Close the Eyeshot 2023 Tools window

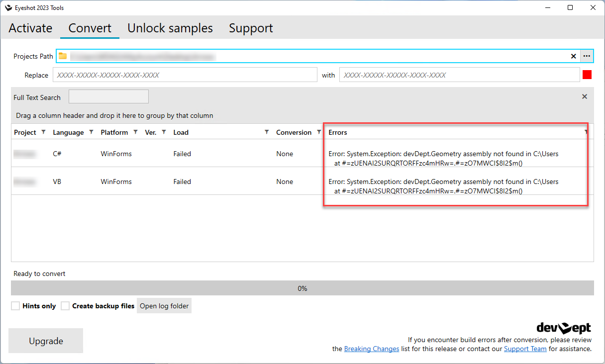pyautogui.click(x=593, y=7)
